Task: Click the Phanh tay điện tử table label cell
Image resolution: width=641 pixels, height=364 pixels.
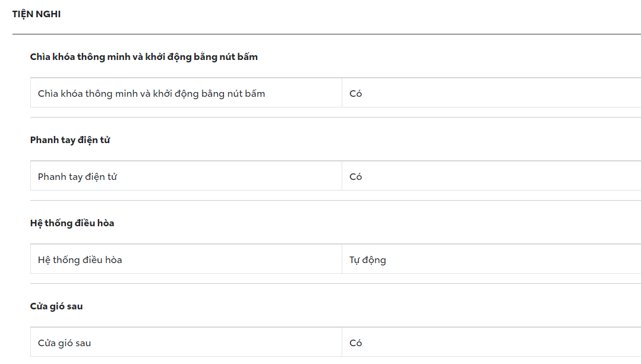Action: point(77,177)
